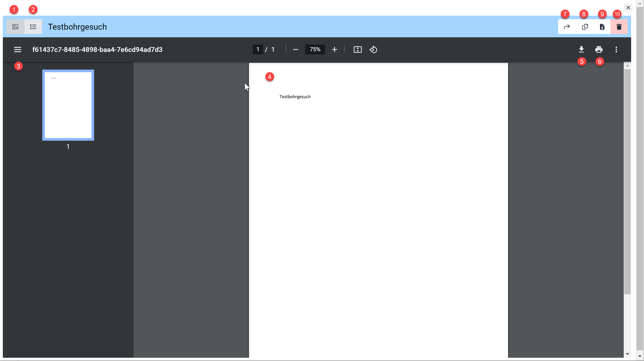Switch to the list details view
Image resolution: width=644 pixels, height=361 pixels.
pos(33,27)
